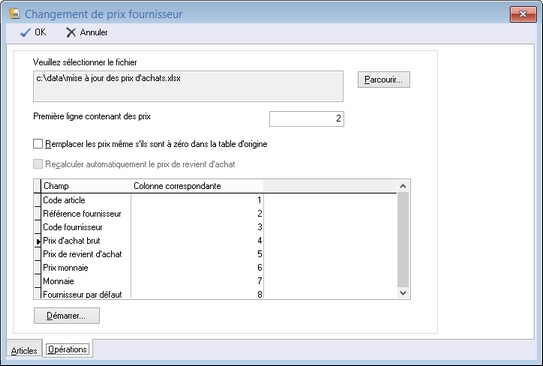This screenshot has width=543, height=366.
Task: Click the OK checkmark icon
Action: (x=25, y=33)
